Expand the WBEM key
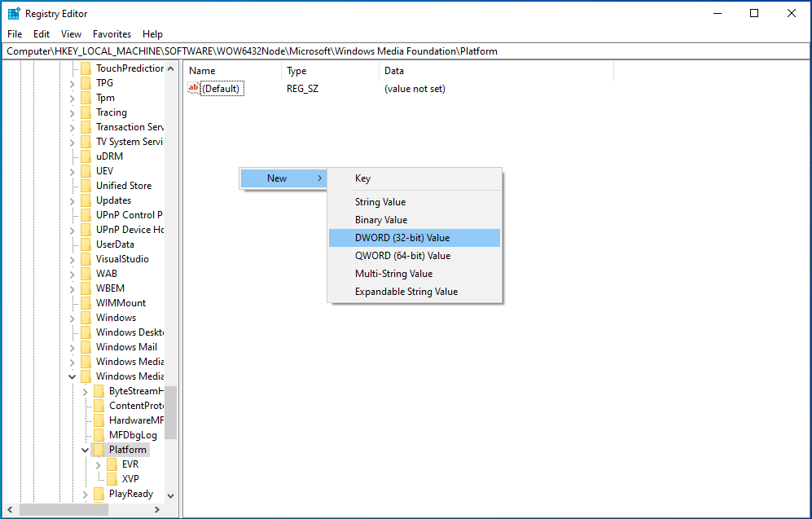Image resolution: width=812 pixels, height=519 pixels. [x=72, y=289]
